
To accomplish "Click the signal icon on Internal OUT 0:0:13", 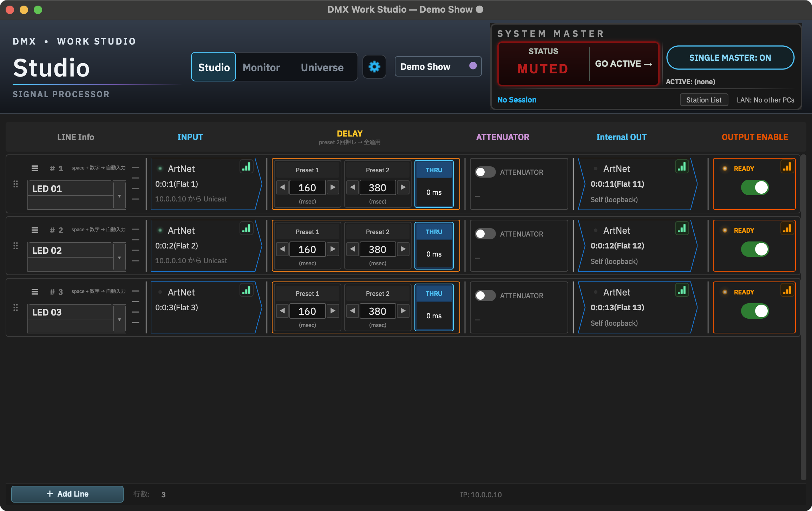I will 682,290.
